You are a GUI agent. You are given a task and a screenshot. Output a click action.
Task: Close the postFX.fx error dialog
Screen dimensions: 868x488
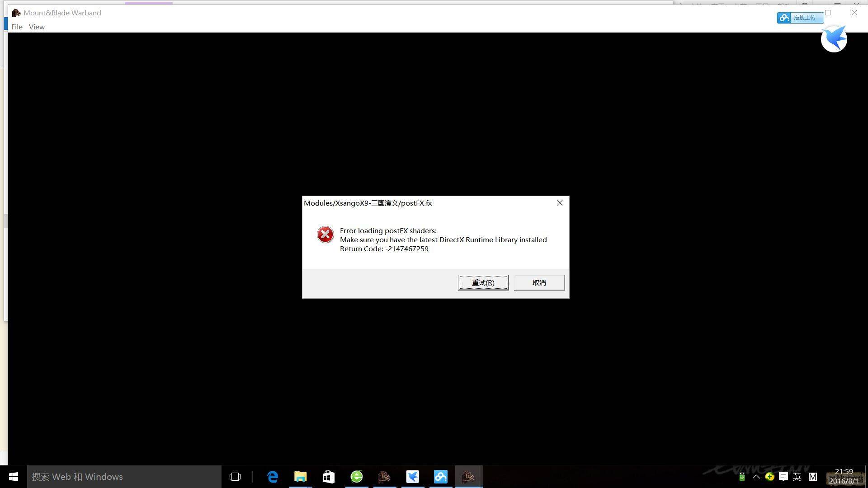[560, 203]
